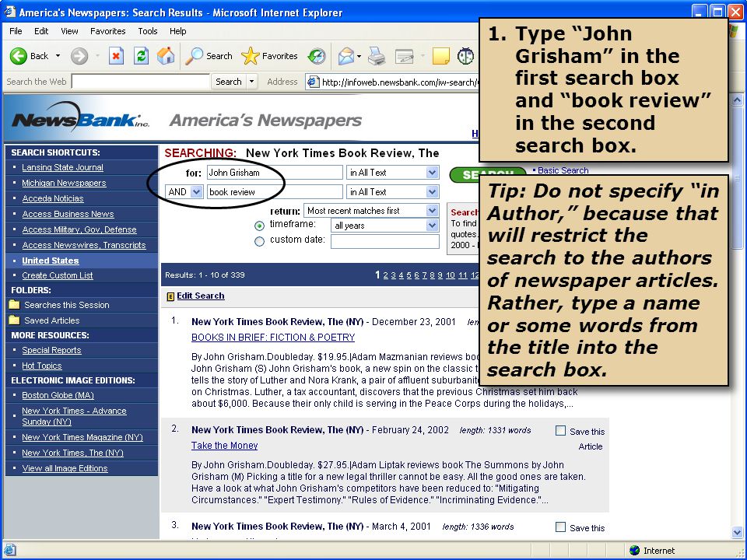This screenshot has height=560, width=747.
Task: Open the File menu
Action: 16,31
